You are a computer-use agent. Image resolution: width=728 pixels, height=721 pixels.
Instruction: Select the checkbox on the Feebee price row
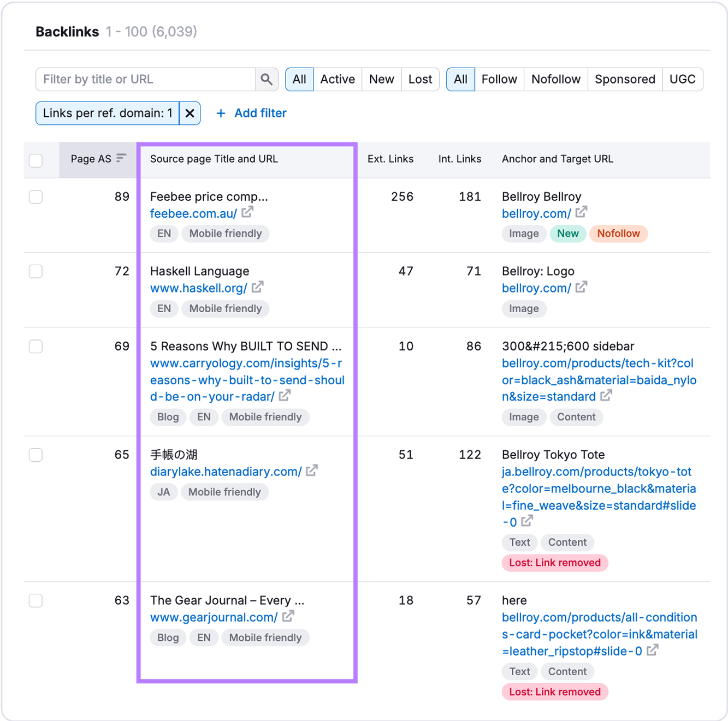click(x=35, y=197)
